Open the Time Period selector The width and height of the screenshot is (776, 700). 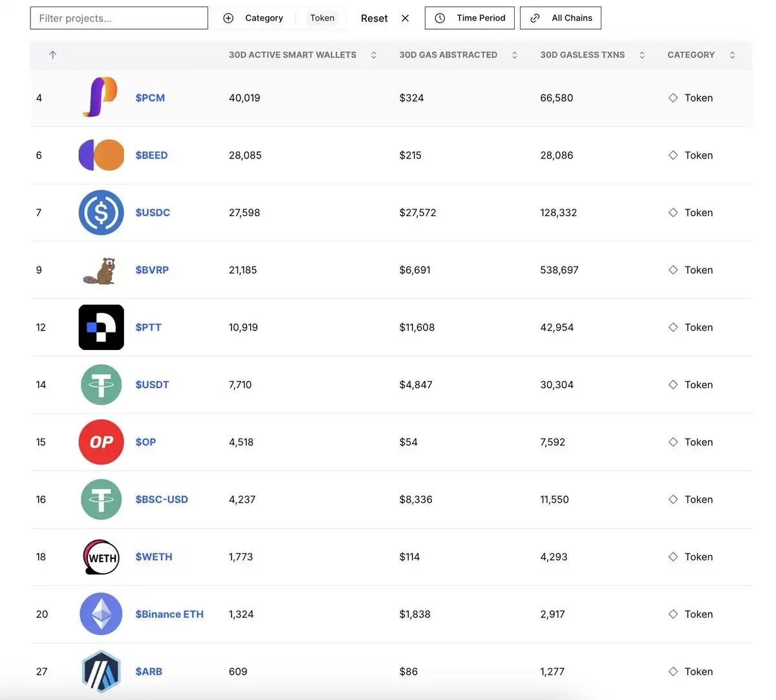click(469, 18)
